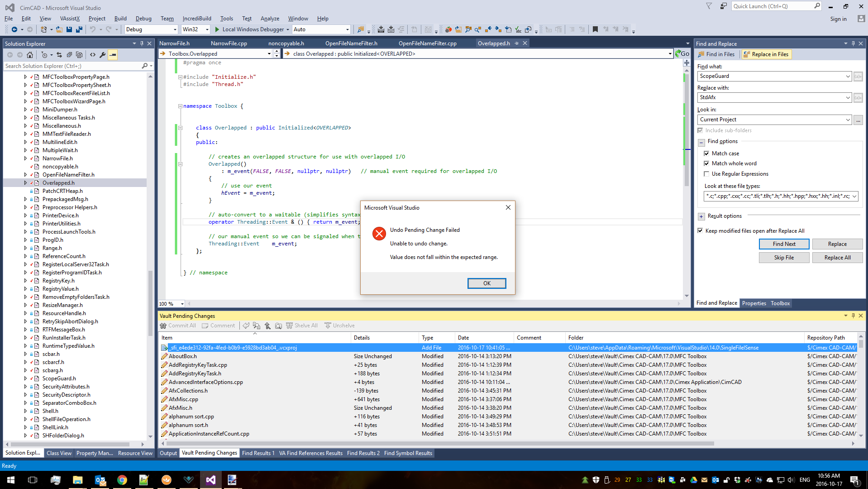Click the Quick Launch search box
Image resolution: width=868 pixels, height=489 pixels.
tap(772, 6)
